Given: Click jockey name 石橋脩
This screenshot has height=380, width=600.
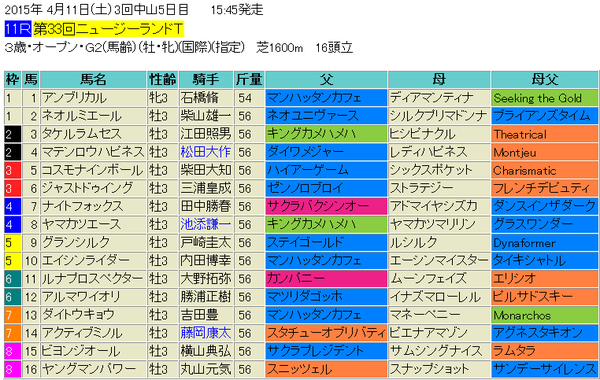Looking at the screenshot, I should tap(199, 98).
